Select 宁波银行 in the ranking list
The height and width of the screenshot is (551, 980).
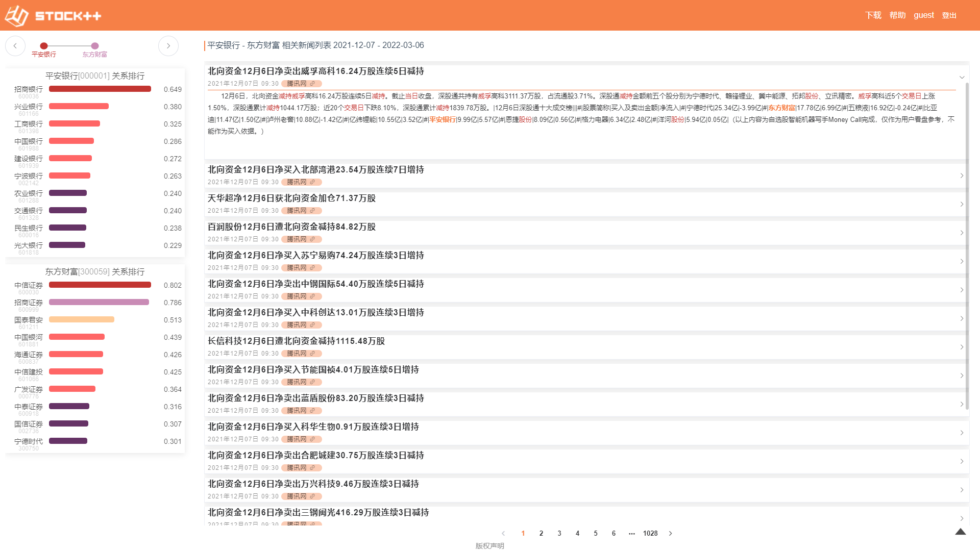click(x=29, y=176)
